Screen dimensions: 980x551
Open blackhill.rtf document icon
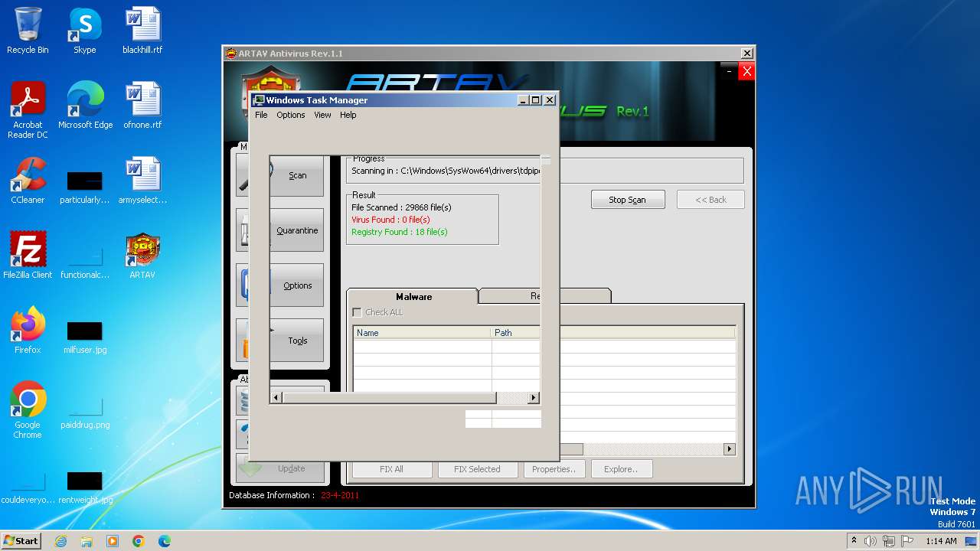[142, 31]
